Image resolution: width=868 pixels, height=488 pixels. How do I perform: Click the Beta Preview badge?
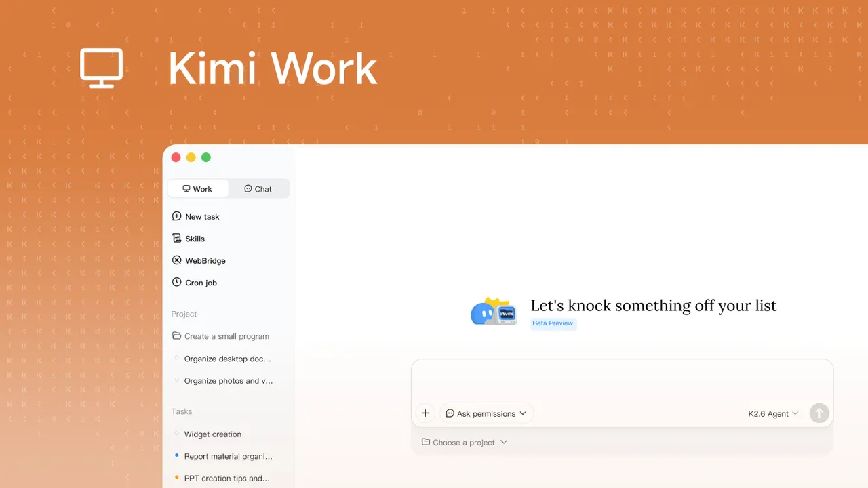click(553, 323)
